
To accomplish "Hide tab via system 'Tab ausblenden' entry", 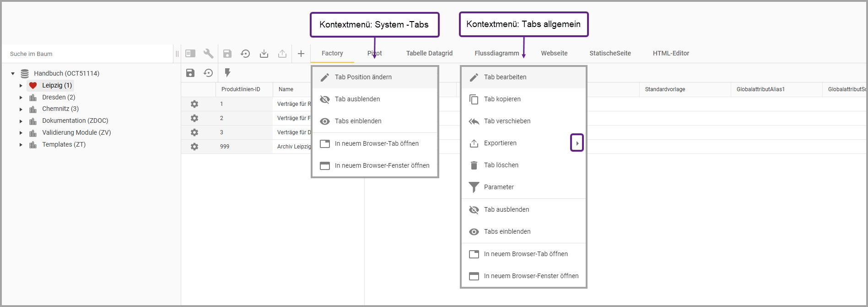I will click(357, 99).
